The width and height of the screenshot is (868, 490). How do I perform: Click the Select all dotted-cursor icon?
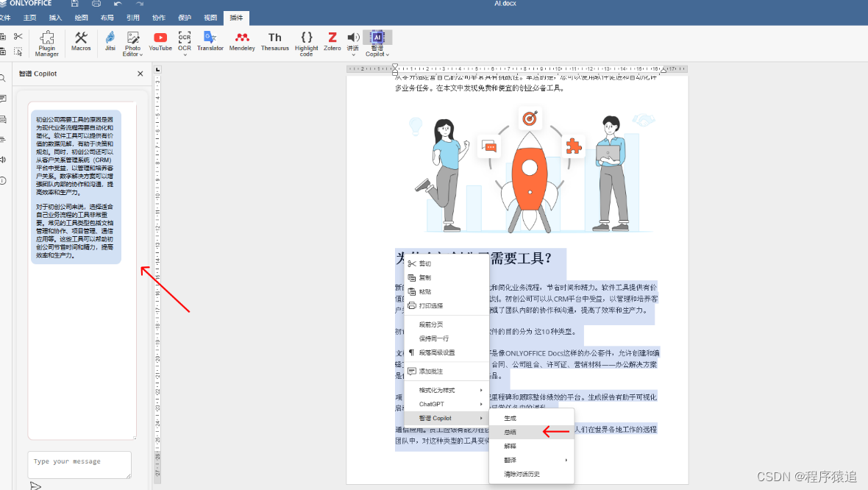pos(18,52)
